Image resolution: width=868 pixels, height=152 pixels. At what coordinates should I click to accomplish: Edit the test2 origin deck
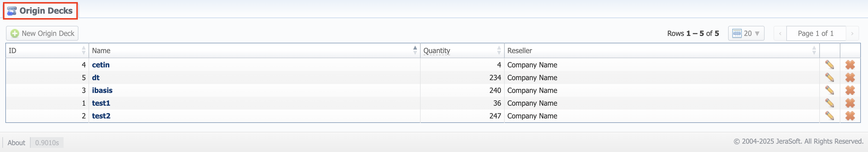point(829,116)
